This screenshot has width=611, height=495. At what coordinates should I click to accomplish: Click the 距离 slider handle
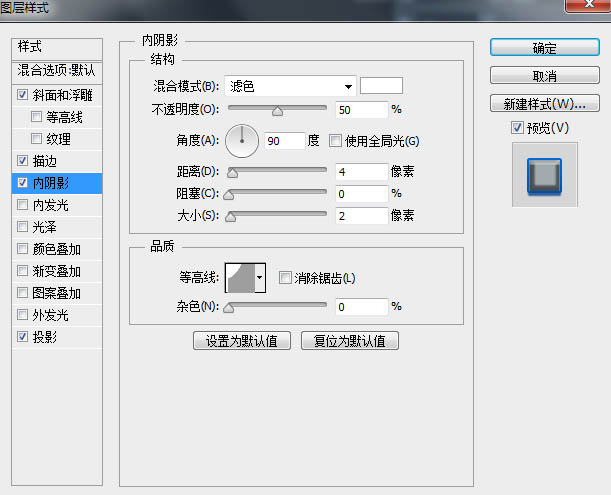(233, 173)
